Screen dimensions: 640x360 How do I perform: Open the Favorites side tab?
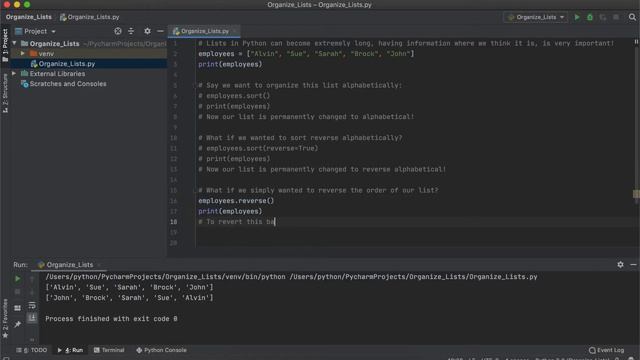tap(5, 318)
